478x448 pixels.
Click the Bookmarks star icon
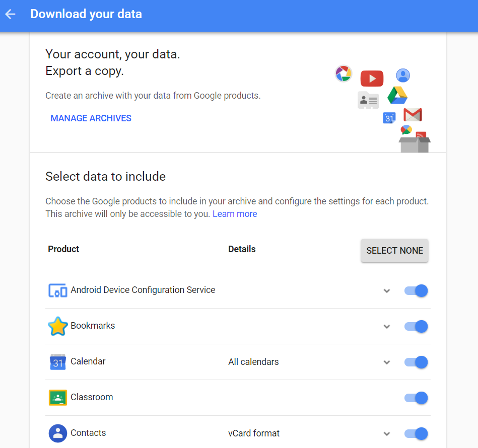point(57,326)
